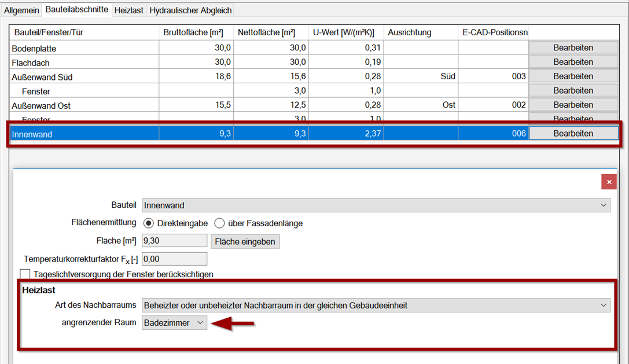Select the Direkteingabe radio button
The height and width of the screenshot is (364, 629).
coord(148,223)
